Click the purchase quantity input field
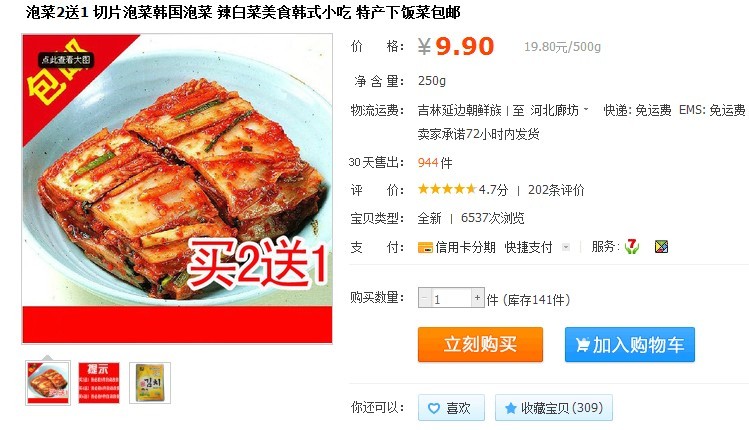This screenshot has width=749, height=430. click(451, 298)
